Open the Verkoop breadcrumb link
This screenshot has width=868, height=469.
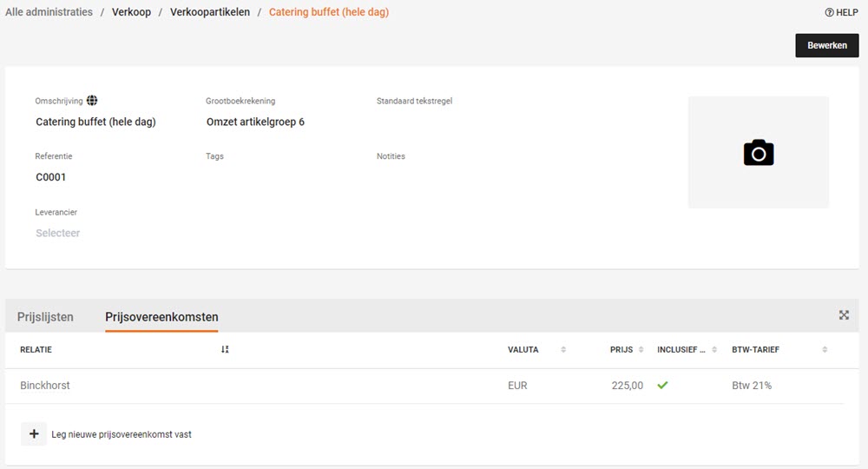(x=131, y=12)
